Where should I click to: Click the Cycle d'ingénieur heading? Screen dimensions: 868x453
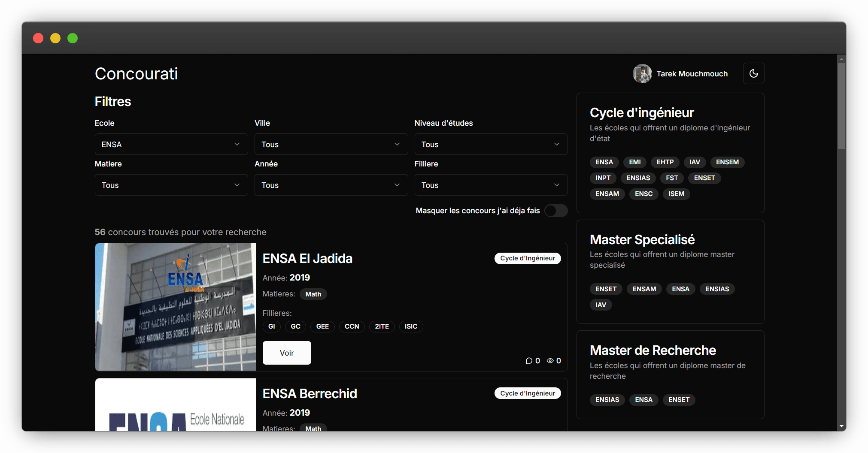tap(642, 113)
